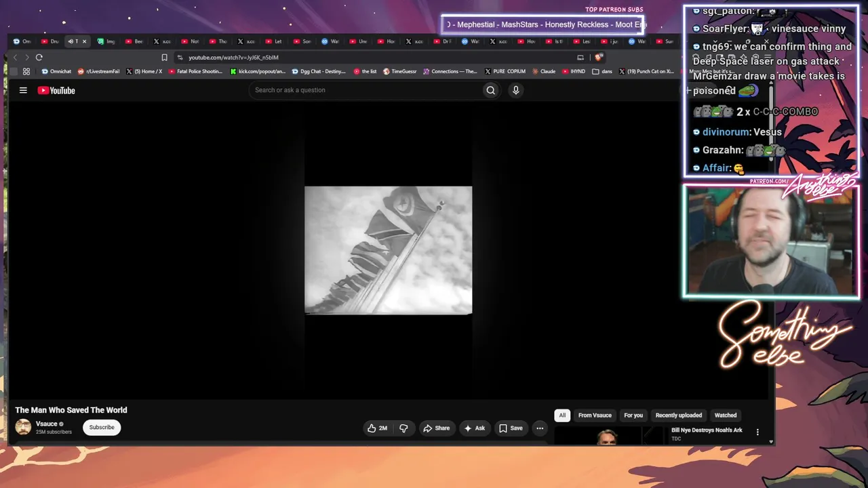Open the Claude bookmark
868x488 pixels.
(x=544, y=71)
